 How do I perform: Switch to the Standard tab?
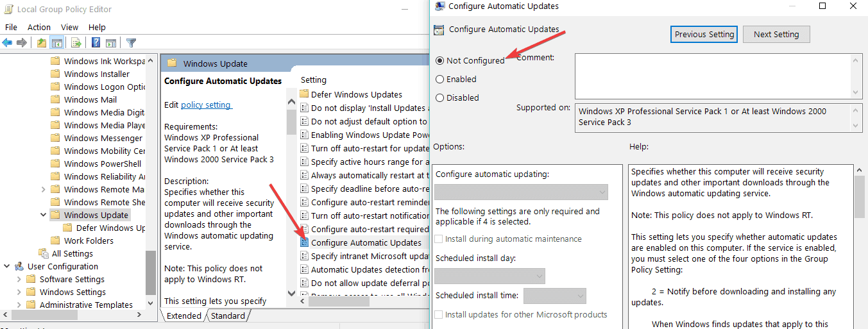pyautogui.click(x=228, y=316)
